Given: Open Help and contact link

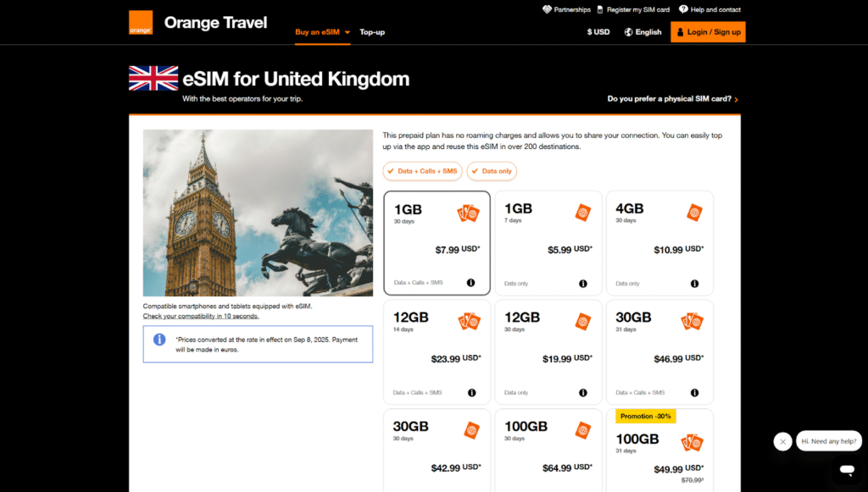Looking at the screenshot, I should pyautogui.click(x=709, y=9).
